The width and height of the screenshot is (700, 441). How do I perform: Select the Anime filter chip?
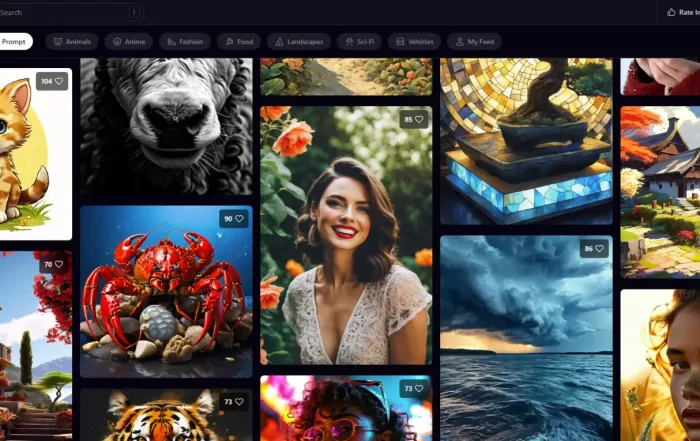pyautogui.click(x=129, y=42)
